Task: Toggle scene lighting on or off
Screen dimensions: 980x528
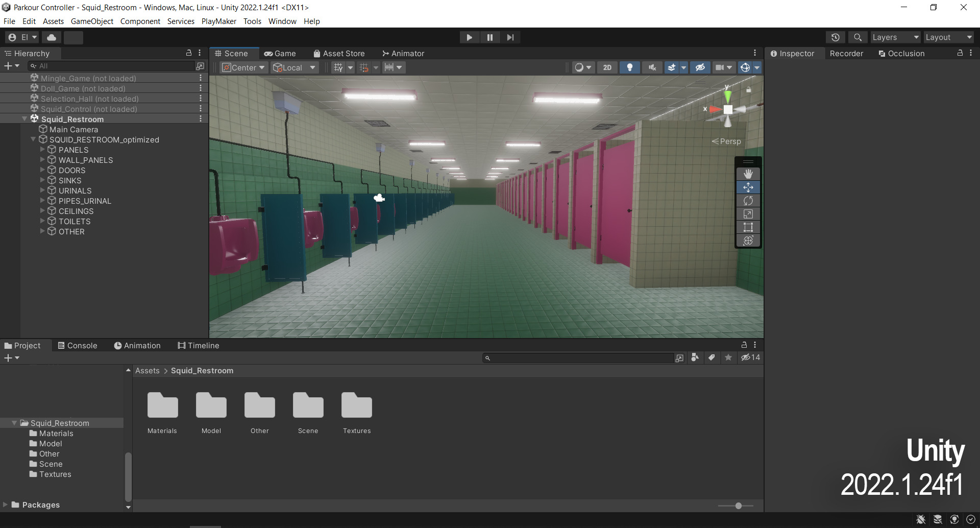Action: tap(630, 67)
